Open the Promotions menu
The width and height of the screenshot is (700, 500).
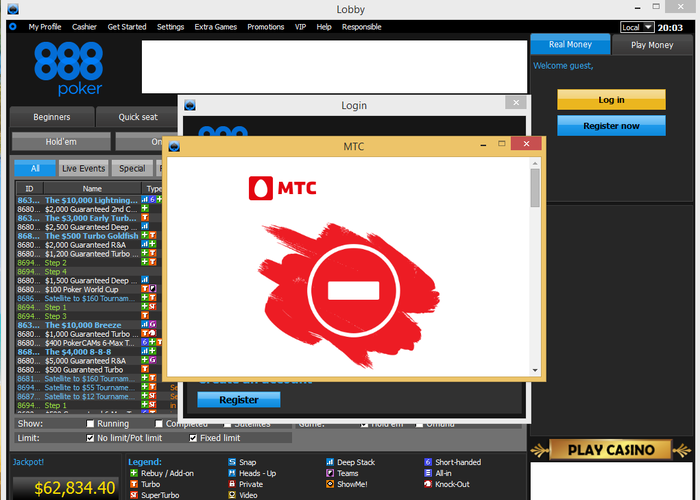point(266,27)
